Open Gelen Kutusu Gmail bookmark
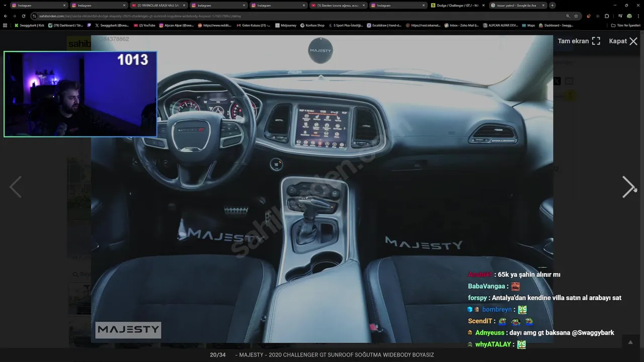This screenshot has width=644, height=362. (254, 25)
